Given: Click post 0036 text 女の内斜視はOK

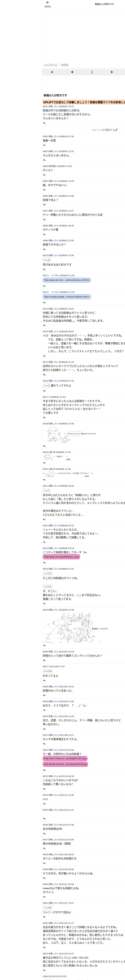Looking at the screenshot, I should (53, 829).
